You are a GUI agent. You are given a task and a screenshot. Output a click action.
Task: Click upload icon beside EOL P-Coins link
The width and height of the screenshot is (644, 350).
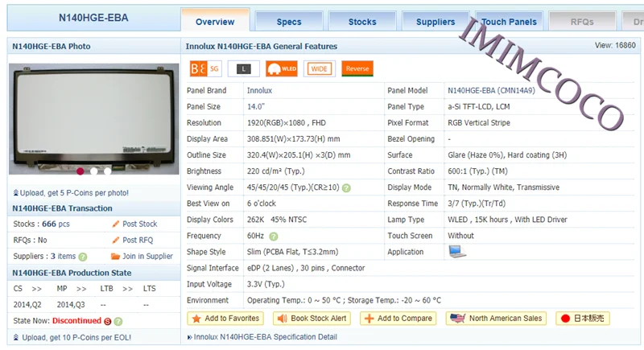coord(15,337)
